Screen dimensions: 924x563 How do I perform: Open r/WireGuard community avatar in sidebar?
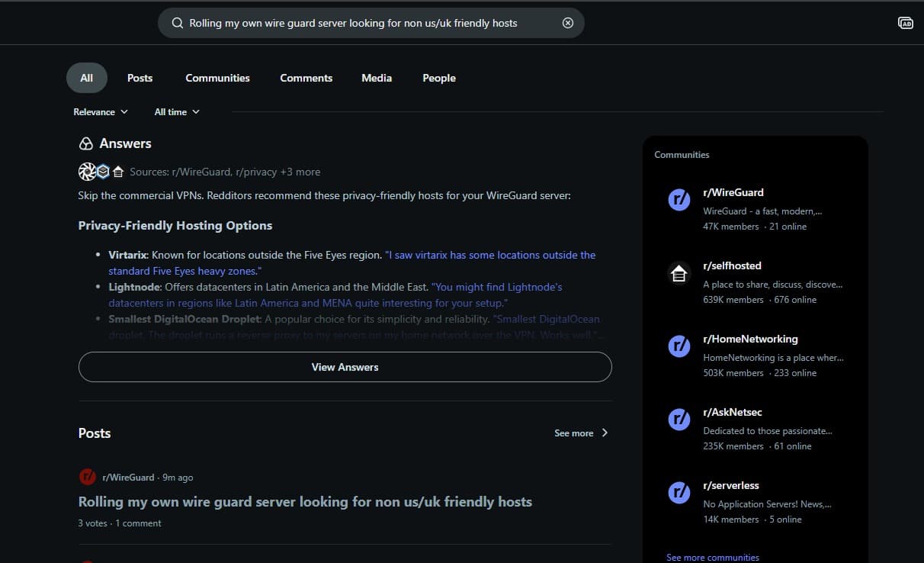pyautogui.click(x=679, y=200)
